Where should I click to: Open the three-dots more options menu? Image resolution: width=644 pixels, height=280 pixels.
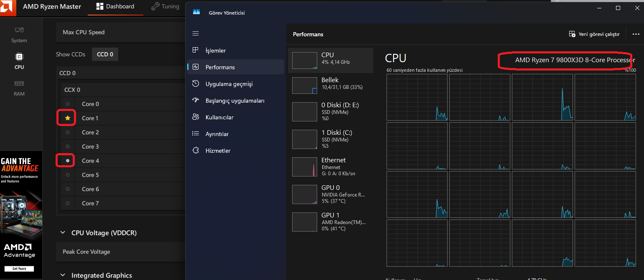coord(636,34)
